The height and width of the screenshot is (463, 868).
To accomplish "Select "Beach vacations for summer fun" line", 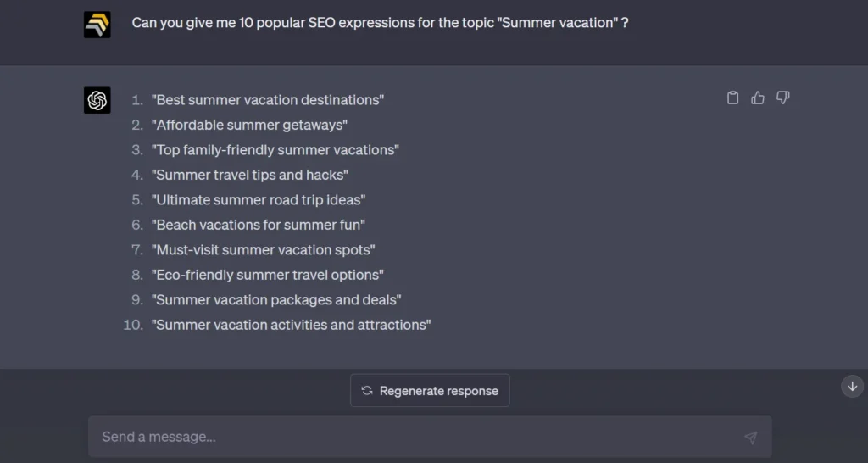I will tap(259, 225).
